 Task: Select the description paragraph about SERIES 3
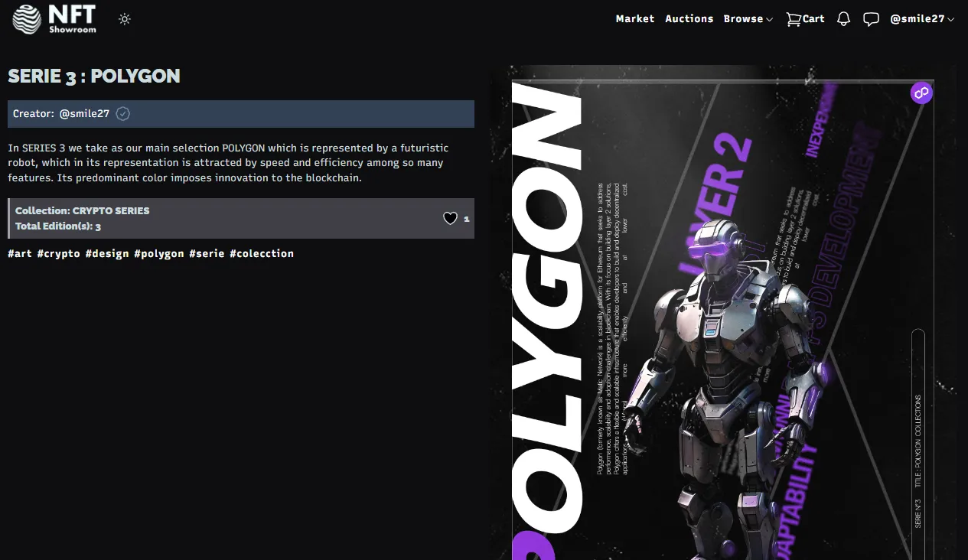[228, 163]
